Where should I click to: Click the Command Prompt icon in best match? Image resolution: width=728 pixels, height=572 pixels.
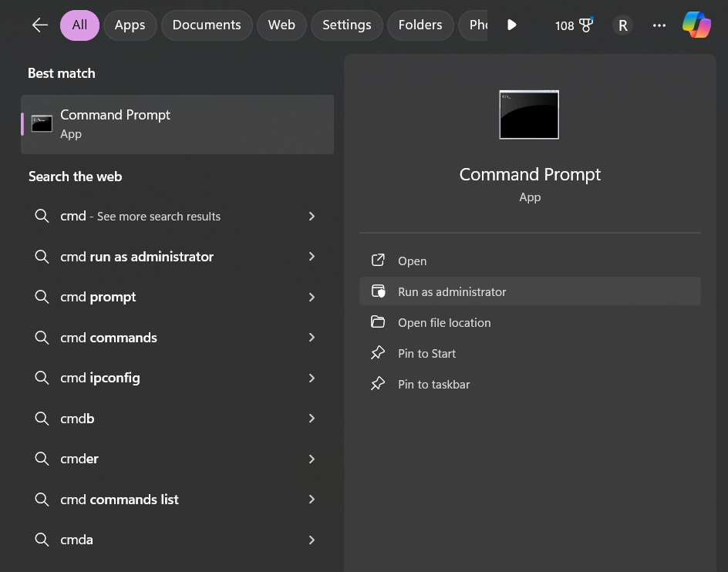[x=42, y=124]
